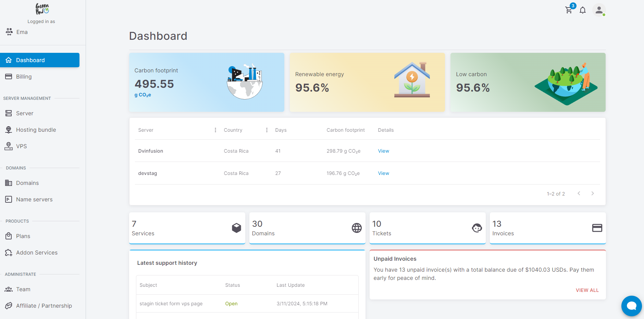Click the Services box icon
This screenshot has height=319, width=644.
pos(236,228)
